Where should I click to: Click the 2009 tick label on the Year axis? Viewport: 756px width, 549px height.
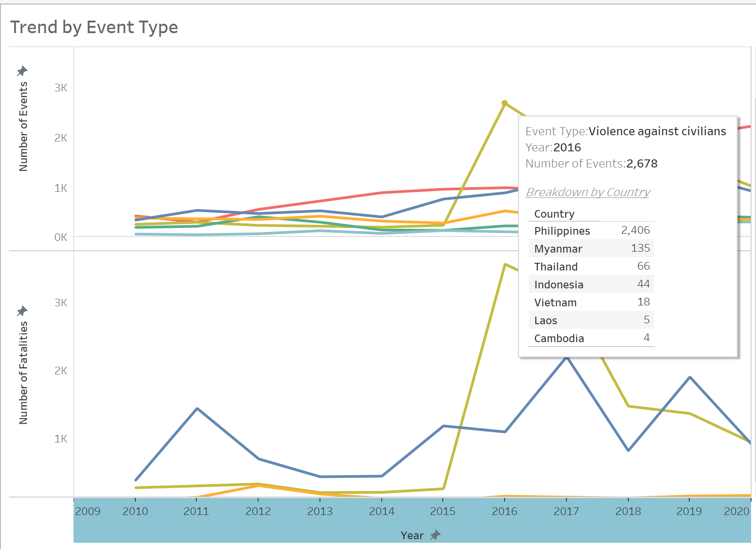[x=88, y=511]
